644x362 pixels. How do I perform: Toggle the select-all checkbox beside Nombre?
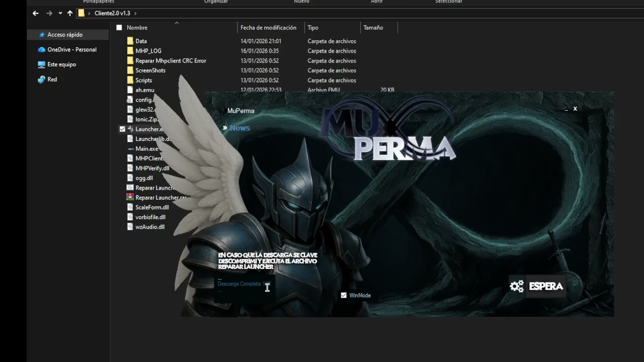119,28
